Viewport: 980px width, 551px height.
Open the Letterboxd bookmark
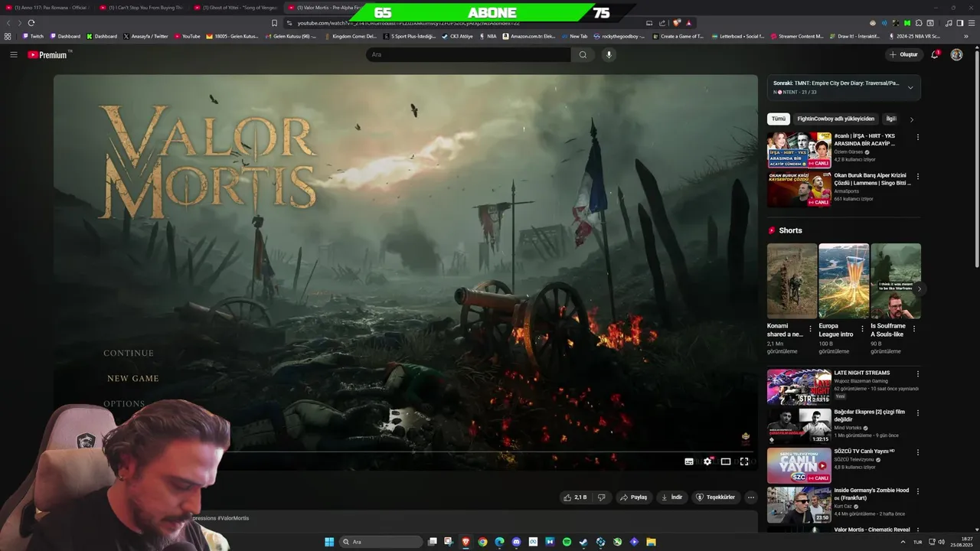tap(738, 36)
